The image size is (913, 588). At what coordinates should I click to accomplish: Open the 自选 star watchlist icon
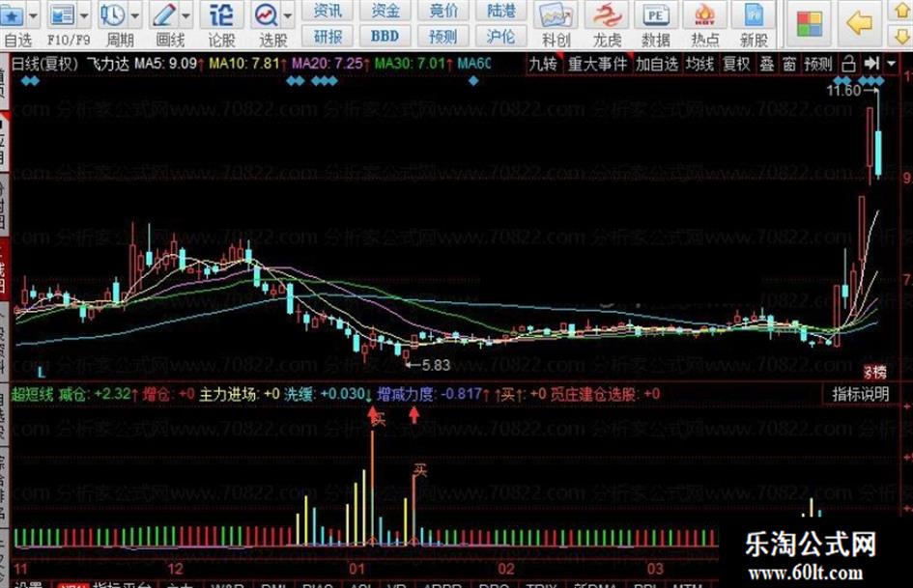point(13,15)
